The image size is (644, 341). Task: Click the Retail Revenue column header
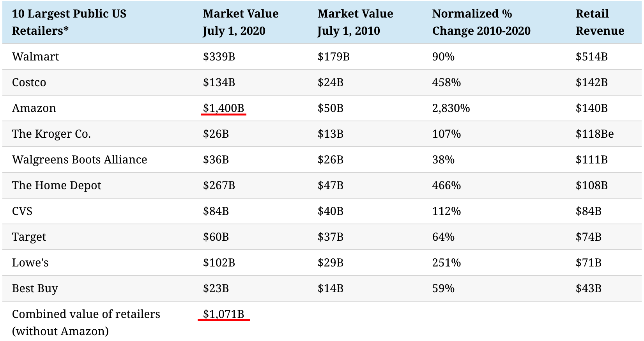tap(600, 22)
